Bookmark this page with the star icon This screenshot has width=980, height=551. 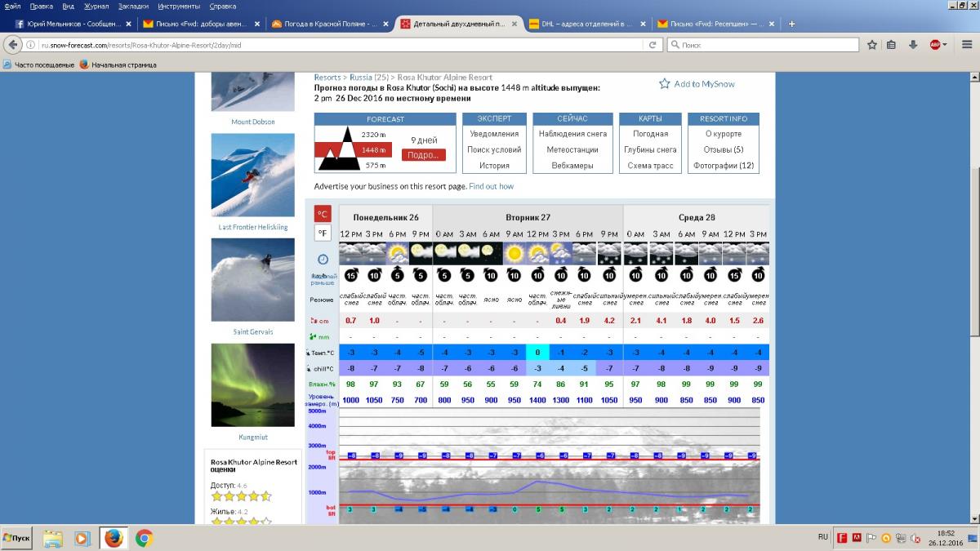[x=872, y=45]
